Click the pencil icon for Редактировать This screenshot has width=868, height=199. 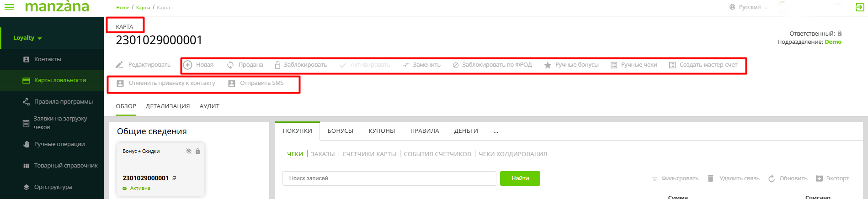[119, 65]
